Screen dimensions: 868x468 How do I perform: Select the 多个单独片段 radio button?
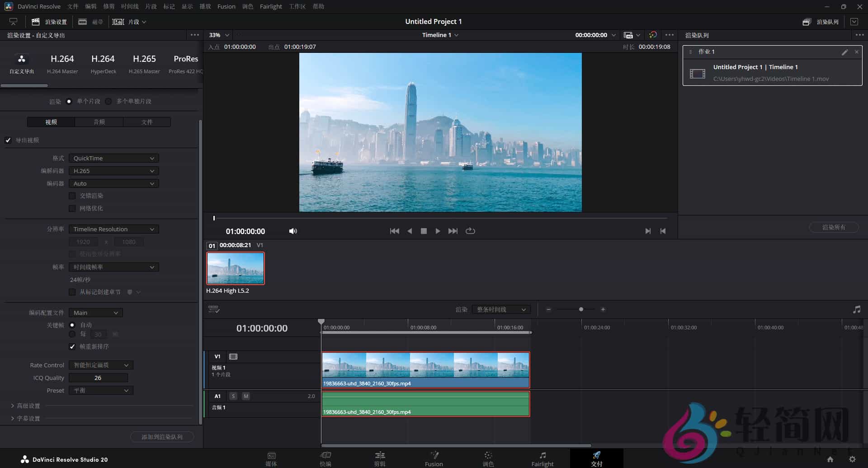(108, 102)
